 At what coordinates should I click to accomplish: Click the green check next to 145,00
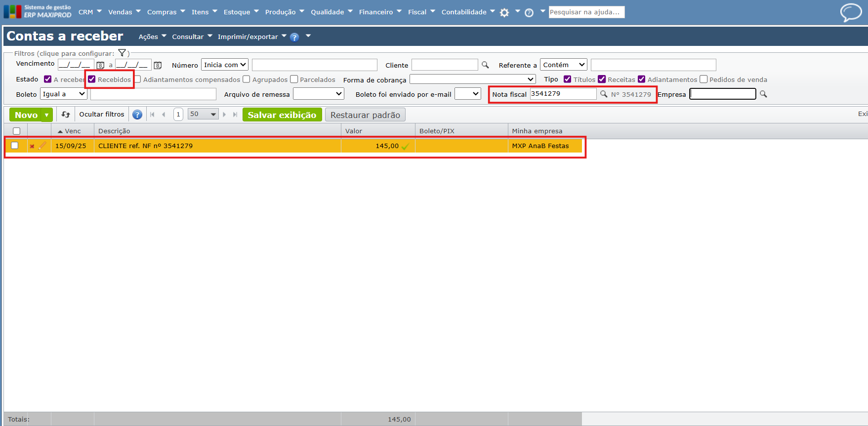[x=406, y=146]
